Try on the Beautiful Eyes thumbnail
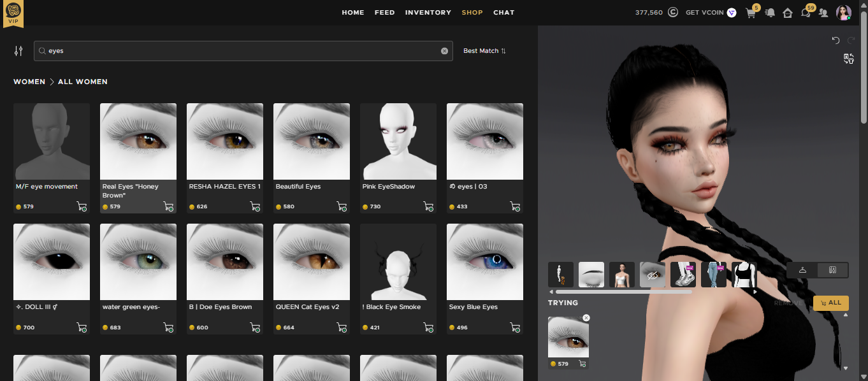This screenshot has height=381, width=868. (312, 141)
